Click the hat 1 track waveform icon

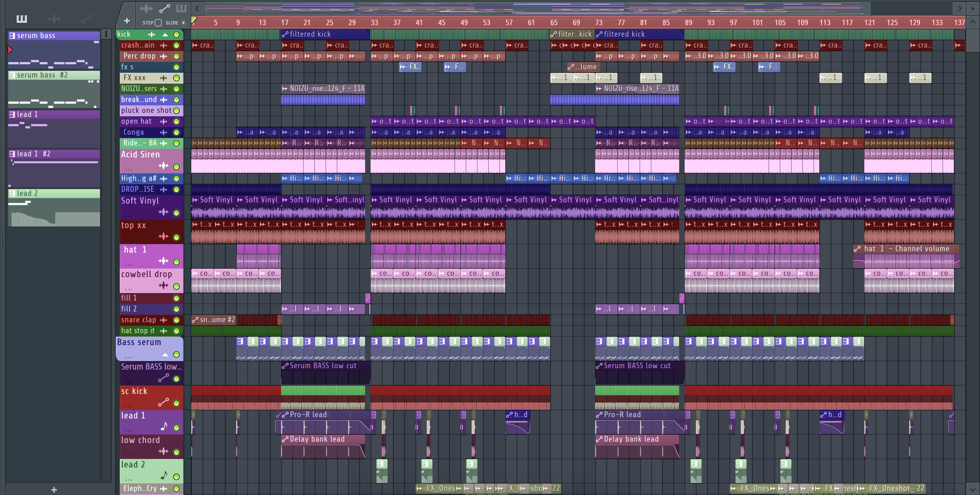pos(164,261)
